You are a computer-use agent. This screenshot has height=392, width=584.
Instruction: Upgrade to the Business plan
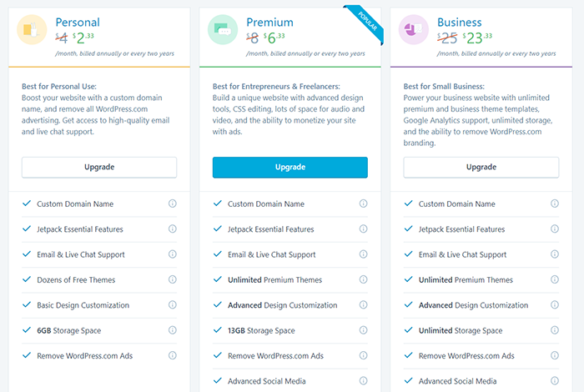(481, 167)
